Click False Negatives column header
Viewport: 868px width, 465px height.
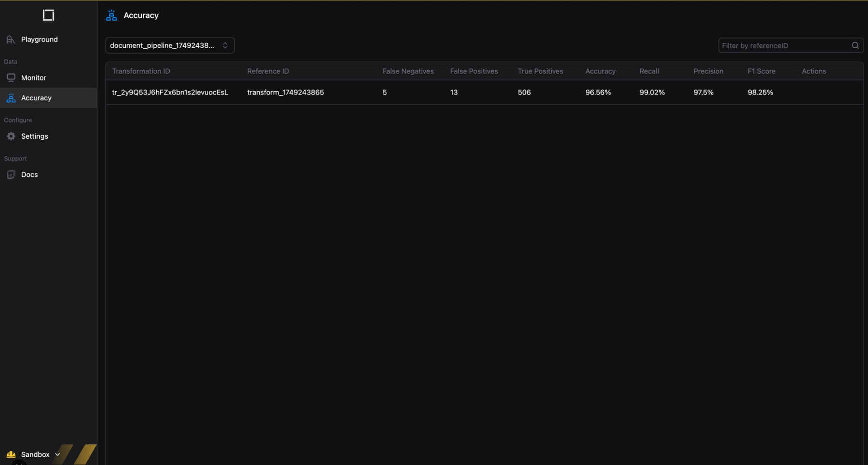(408, 71)
